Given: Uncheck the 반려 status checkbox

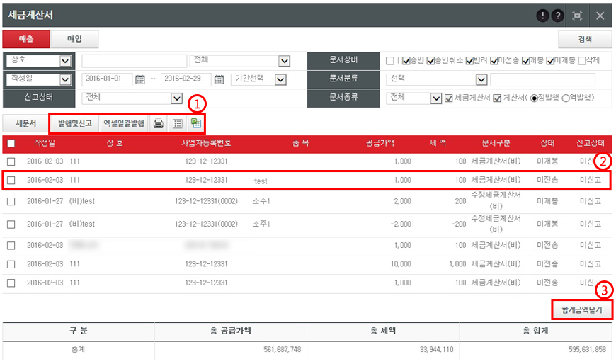Looking at the screenshot, I should (x=469, y=60).
